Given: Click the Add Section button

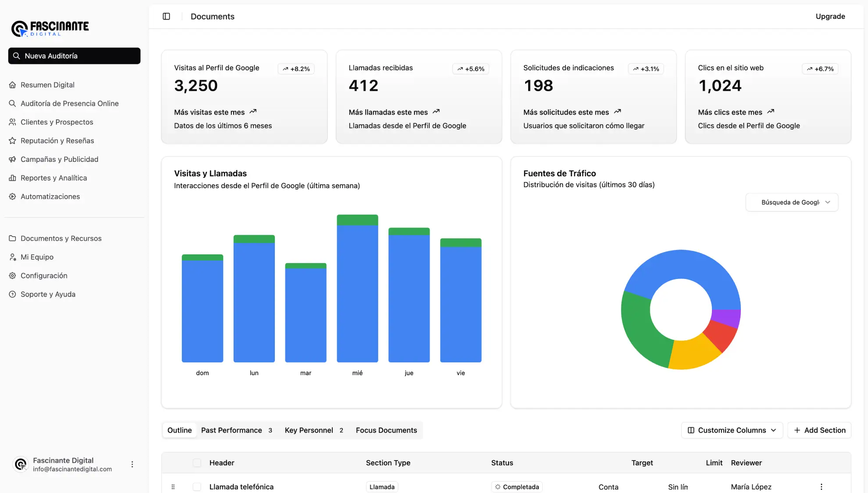Looking at the screenshot, I should pyautogui.click(x=819, y=430).
